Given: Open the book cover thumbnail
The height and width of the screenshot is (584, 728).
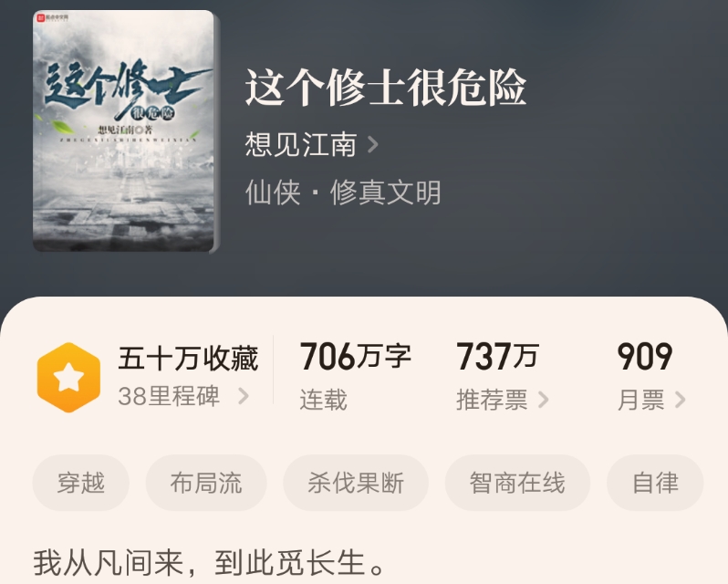Looking at the screenshot, I should click(x=125, y=131).
